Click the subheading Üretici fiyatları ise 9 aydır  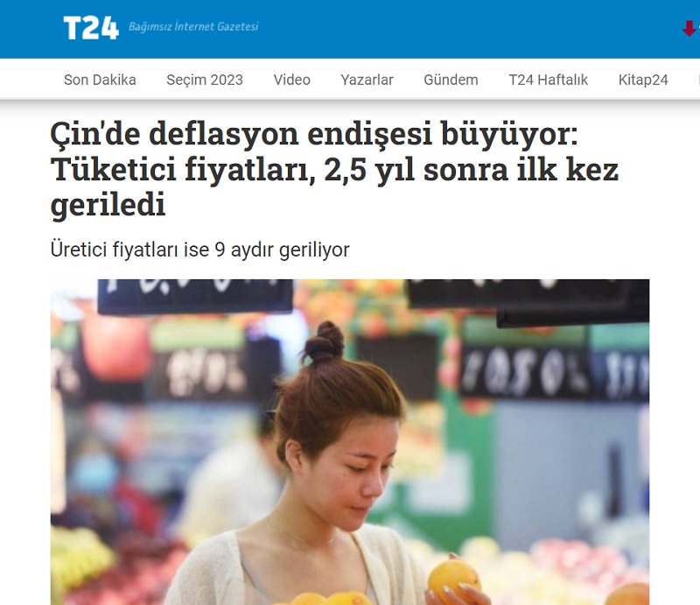(x=200, y=250)
